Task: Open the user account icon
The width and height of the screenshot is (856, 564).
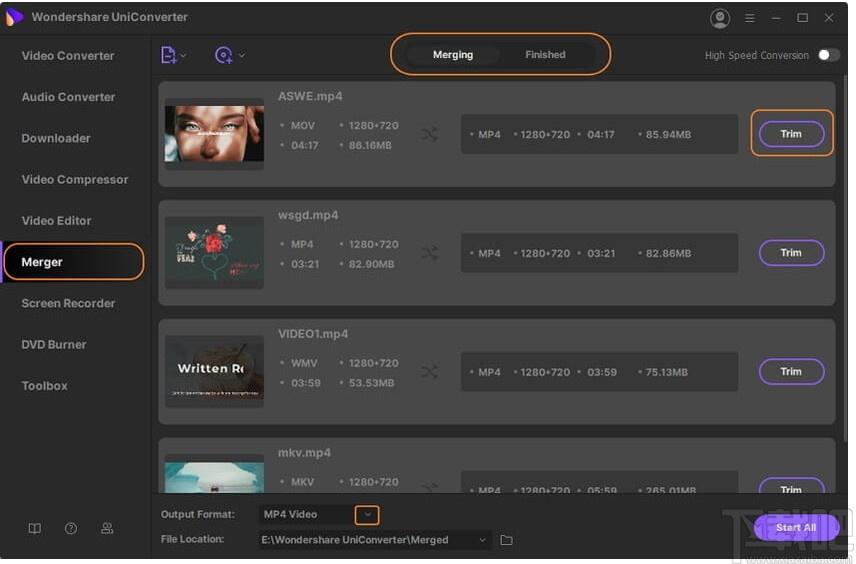Action: [720, 19]
